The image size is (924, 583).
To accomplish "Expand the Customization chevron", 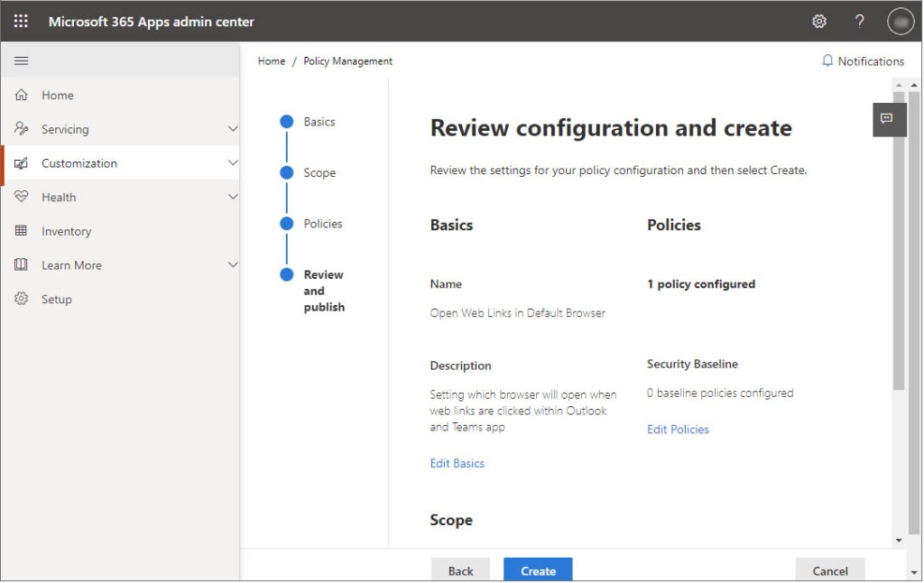I will 233,162.
